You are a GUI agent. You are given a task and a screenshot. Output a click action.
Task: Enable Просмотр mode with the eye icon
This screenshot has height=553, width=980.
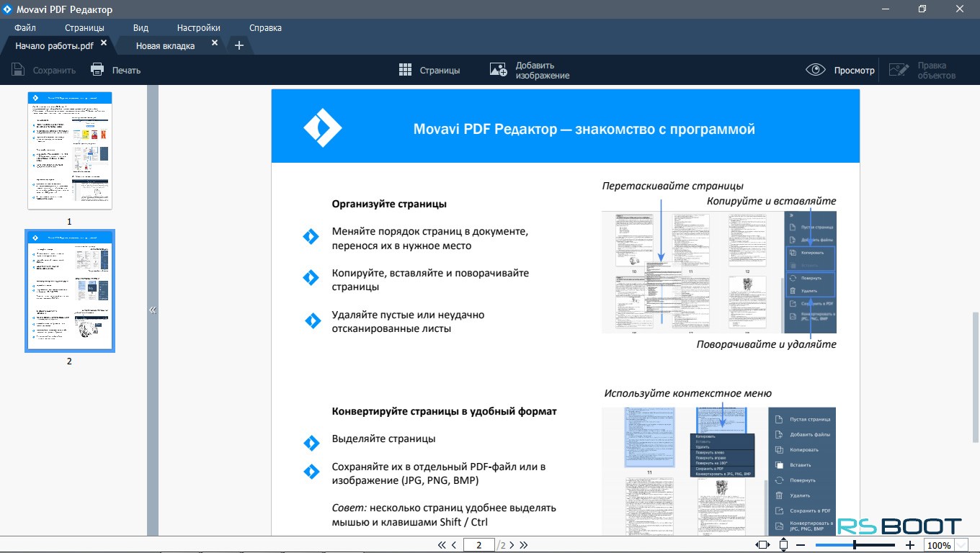816,70
